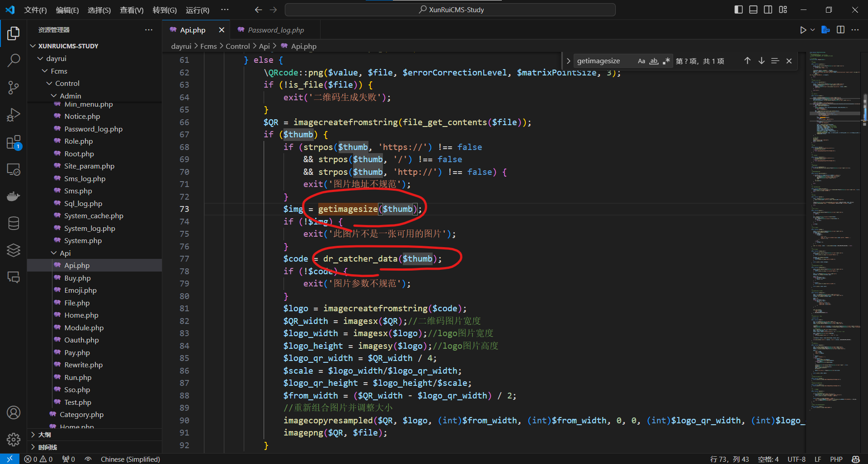Customize layout button in title bar

pos(783,9)
